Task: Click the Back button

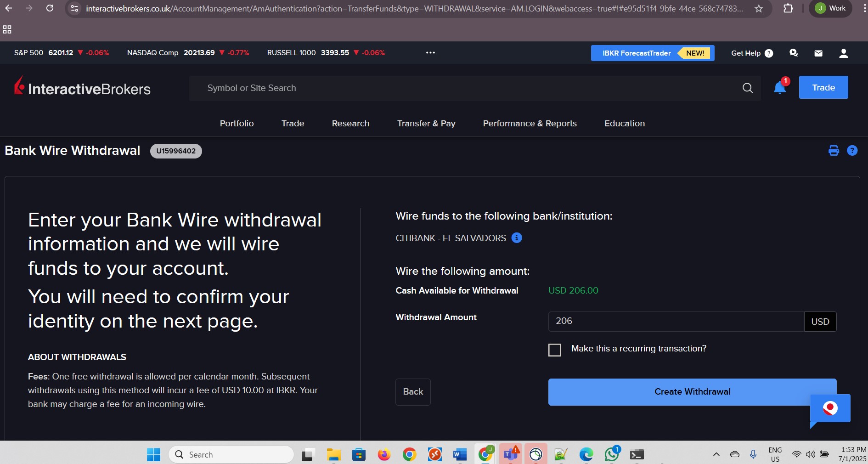Action: 413,392
